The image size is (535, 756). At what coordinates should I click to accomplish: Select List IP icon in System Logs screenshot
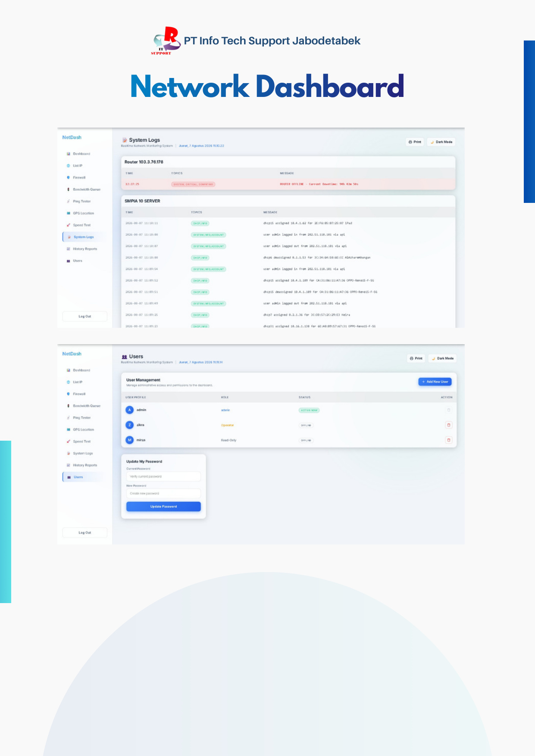(69, 166)
